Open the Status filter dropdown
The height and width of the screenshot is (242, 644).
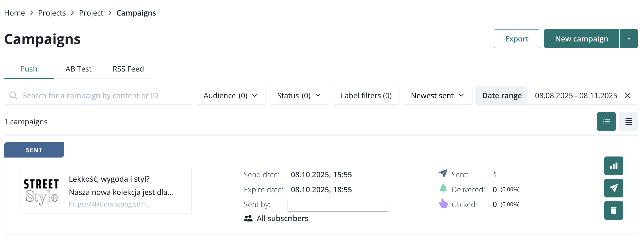[299, 95]
